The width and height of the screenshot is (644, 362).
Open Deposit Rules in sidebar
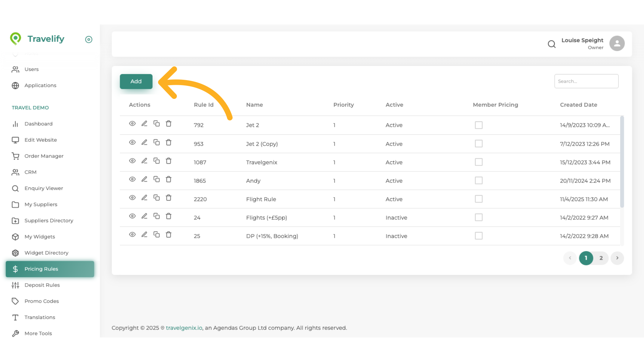pyautogui.click(x=42, y=285)
